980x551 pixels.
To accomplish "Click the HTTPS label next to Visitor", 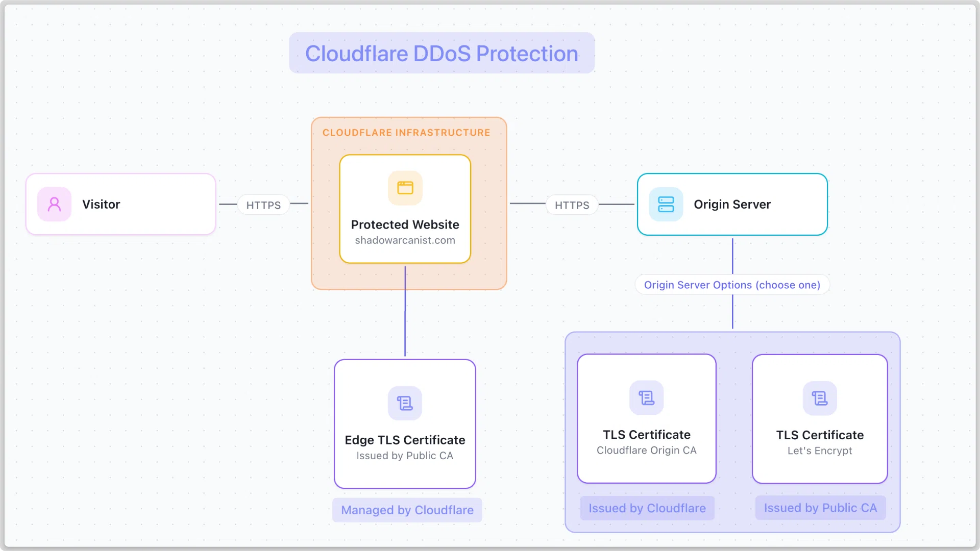I will (x=263, y=205).
